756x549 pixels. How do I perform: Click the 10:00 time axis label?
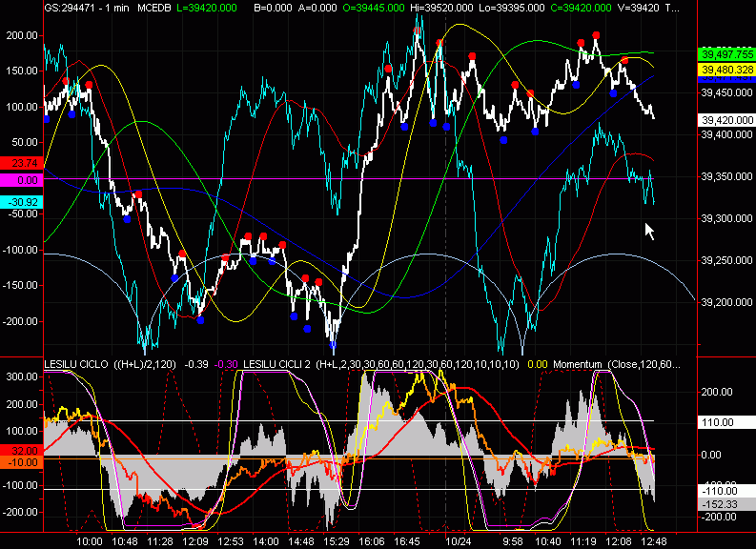(90, 541)
